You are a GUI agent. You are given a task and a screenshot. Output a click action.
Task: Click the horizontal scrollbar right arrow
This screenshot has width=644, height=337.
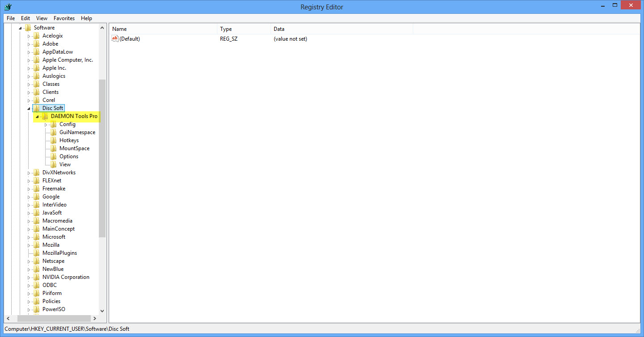pos(94,318)
